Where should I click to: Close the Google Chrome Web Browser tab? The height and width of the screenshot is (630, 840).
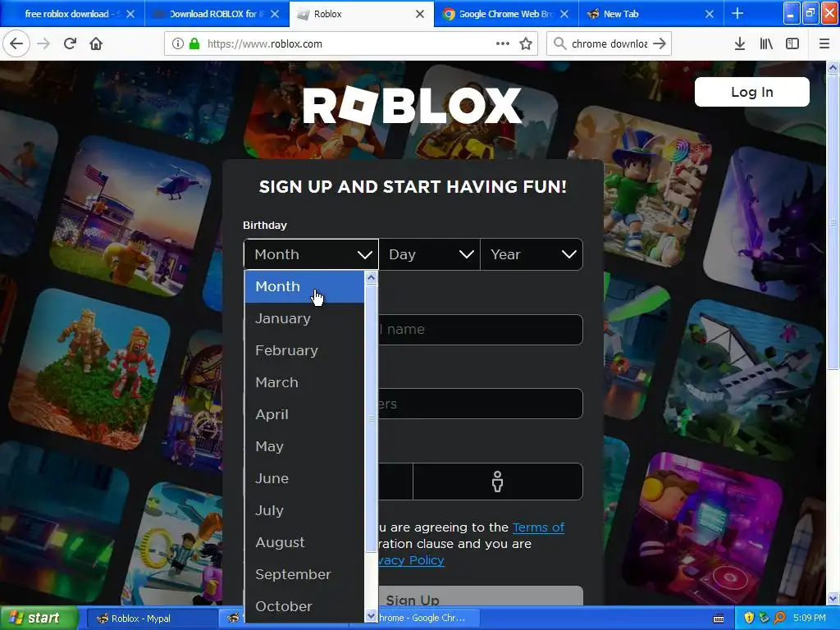[564, 14]
